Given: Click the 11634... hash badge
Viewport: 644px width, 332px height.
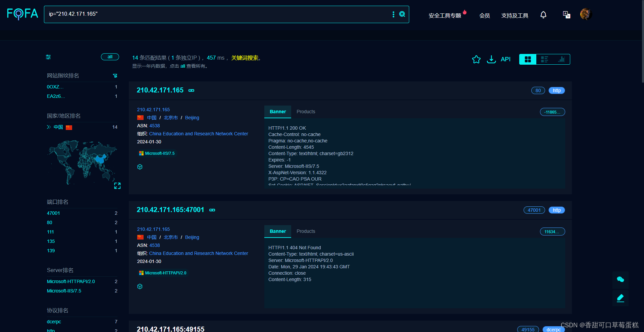Looking at the screenshot, I should click(x=552, y=231).
